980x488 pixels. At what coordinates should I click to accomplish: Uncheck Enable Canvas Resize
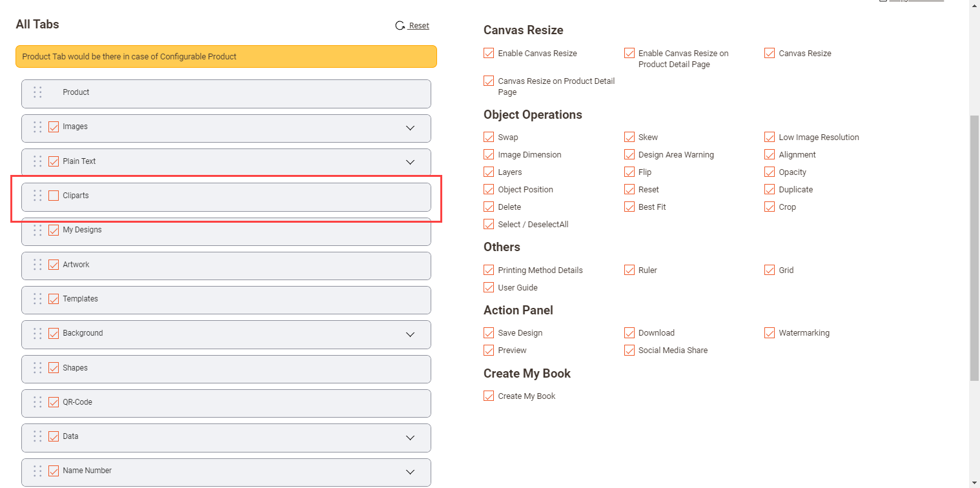[x=489, y=54]
